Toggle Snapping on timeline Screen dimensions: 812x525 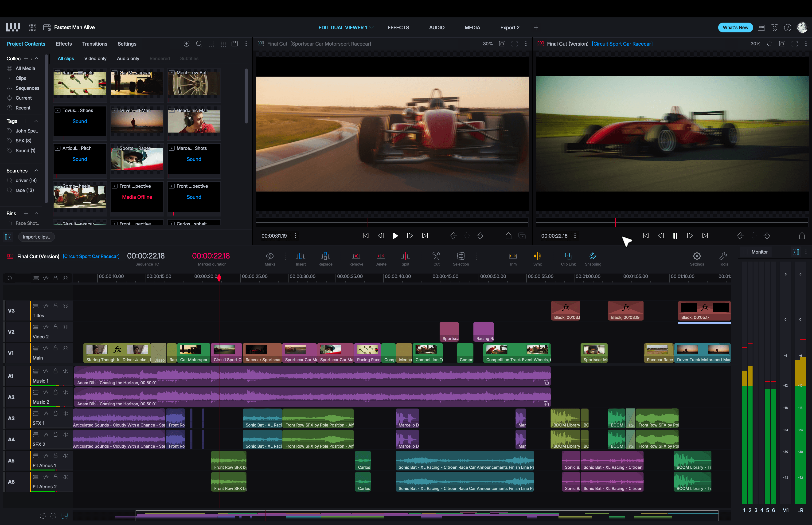pyautogui.click(x=593, y=256)
